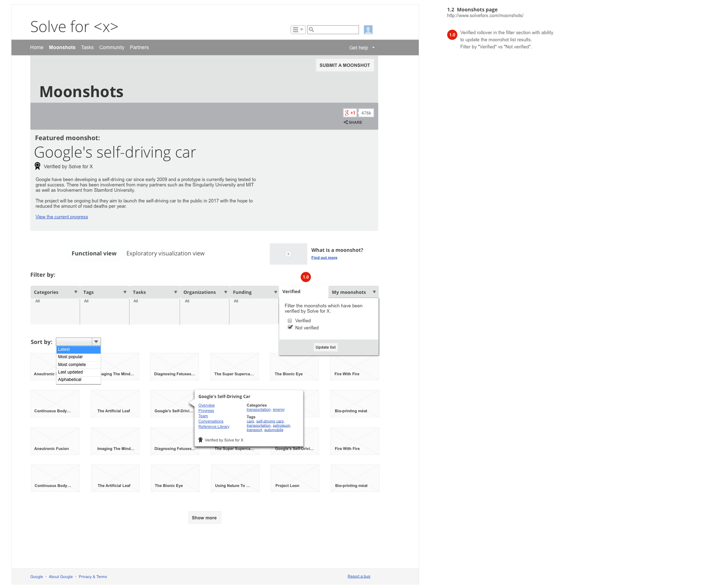Check the Verified checkbox
This screenshot has height=588, width=715.
tap(290, 321)
